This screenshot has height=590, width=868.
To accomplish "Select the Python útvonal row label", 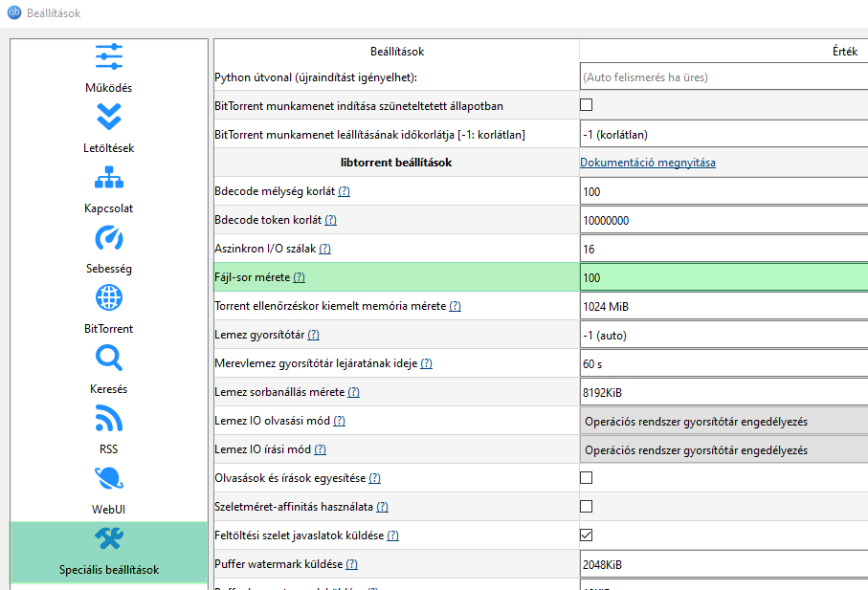I will click(x=316, y=77).
